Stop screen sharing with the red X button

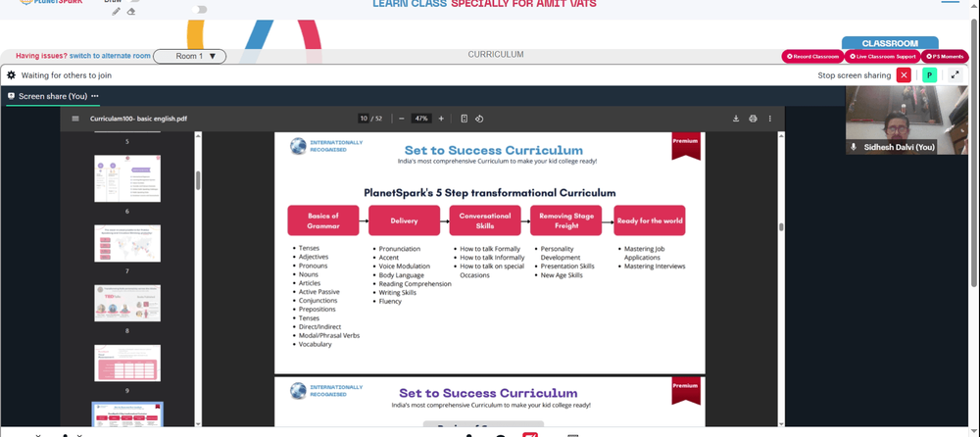click(904, 75)
